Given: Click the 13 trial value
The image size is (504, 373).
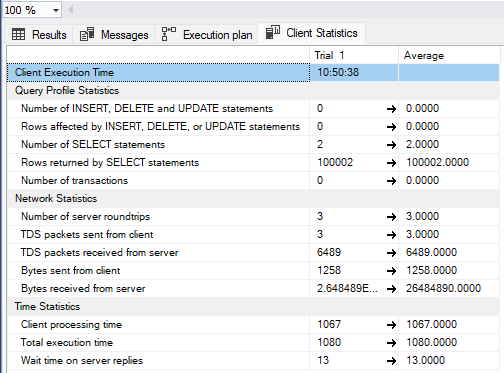Looking at the screenshot, I should click(323, 360).
